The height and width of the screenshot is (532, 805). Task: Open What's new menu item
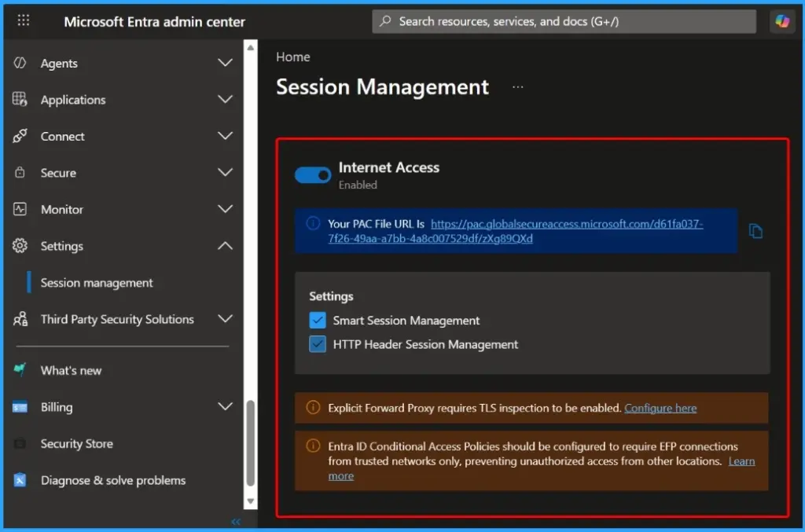[71, 370]
